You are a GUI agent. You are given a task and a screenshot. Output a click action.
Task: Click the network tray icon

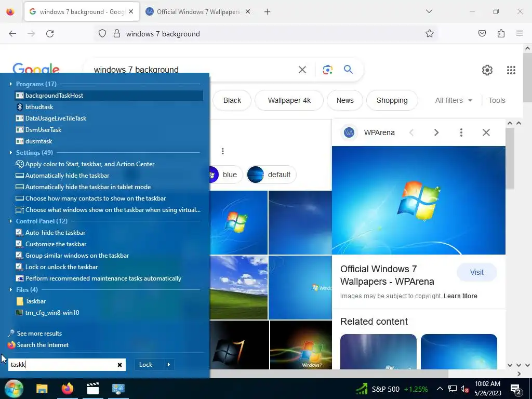coord(453,389)
